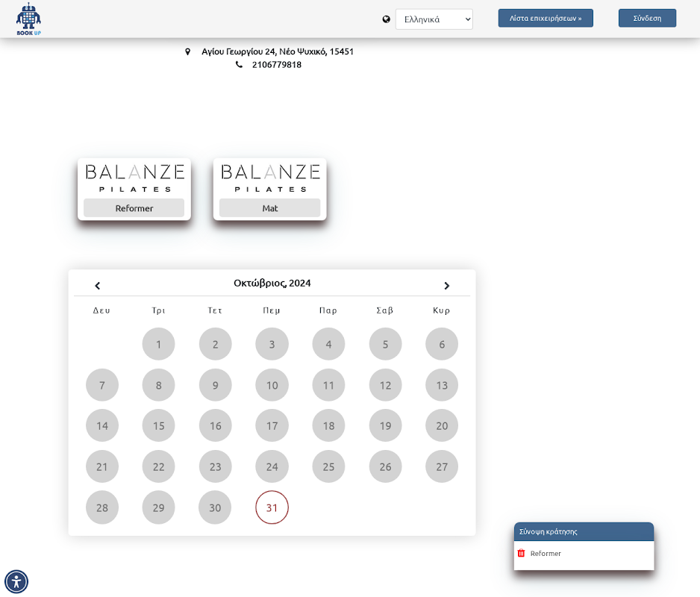700x597 pixels.
Task: Pick day 6 in the calendar
Action: [442, 344]
